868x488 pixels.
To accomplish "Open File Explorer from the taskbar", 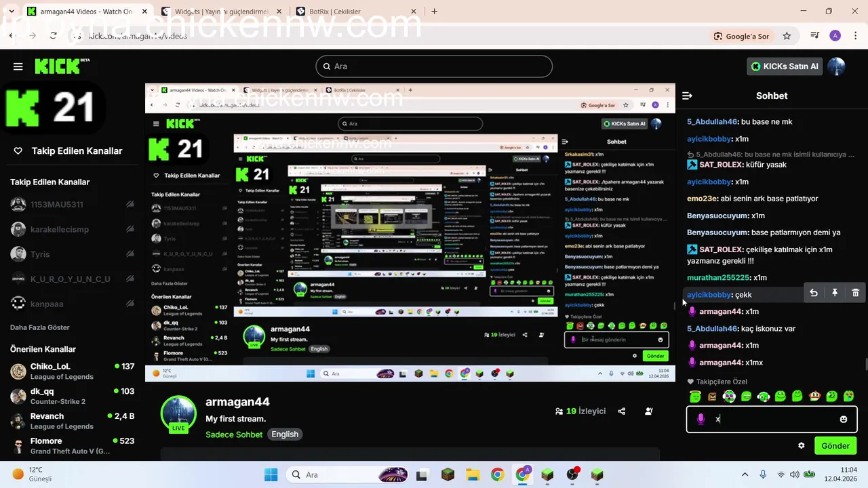I will (473, 474).
